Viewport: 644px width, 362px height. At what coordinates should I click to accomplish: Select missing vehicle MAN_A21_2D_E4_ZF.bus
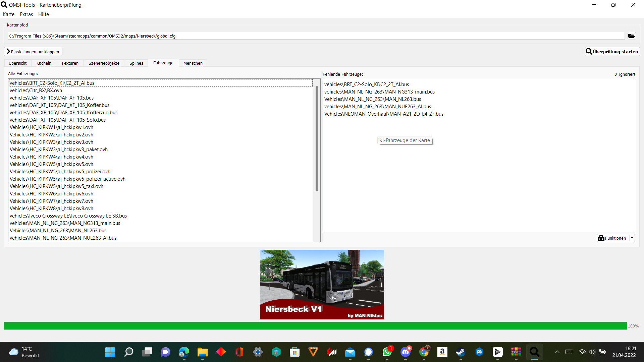click(x=384, y=114)
